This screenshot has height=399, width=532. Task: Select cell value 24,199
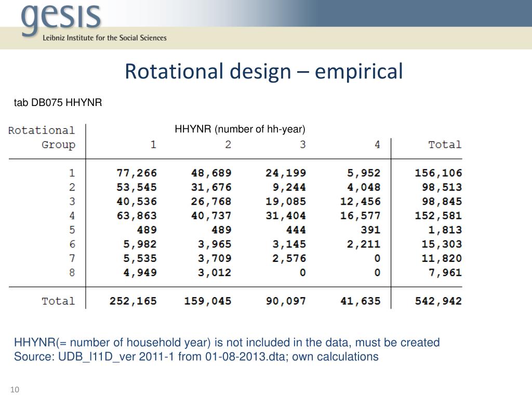(286, 173)
